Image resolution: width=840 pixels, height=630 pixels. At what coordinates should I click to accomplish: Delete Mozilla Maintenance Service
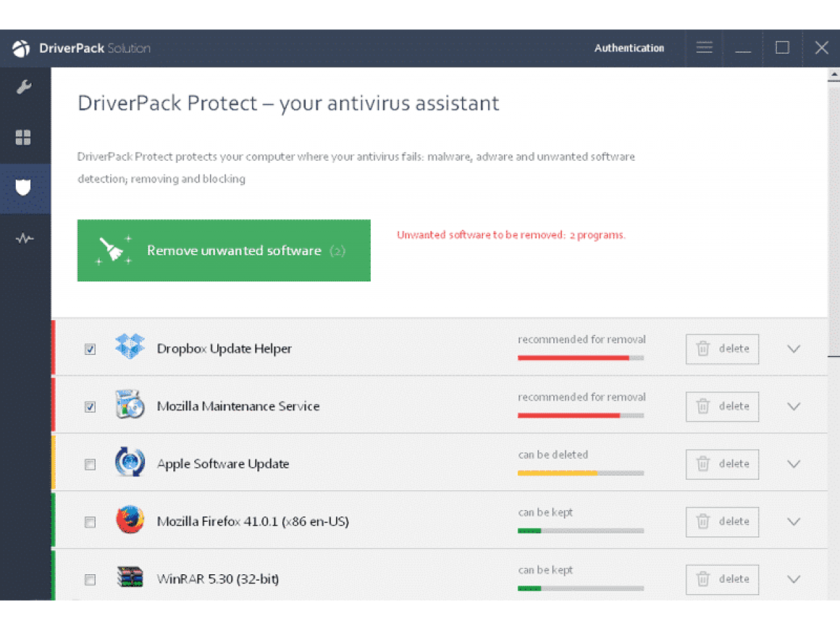722,407
